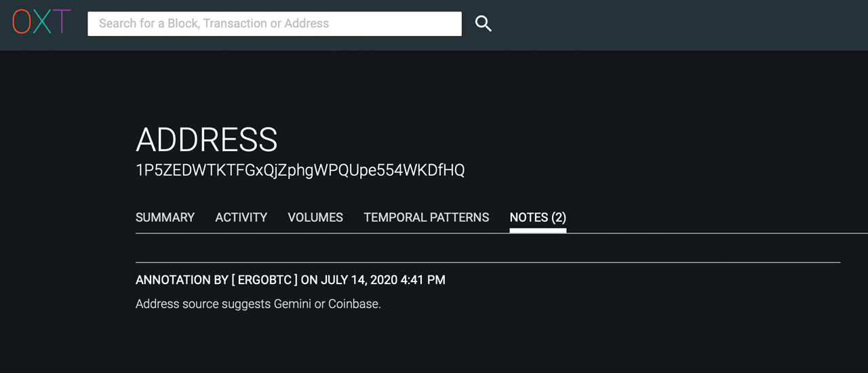The width and height of the screenshot is (868, 373).
Task: Click the 'ANNOTATION BY' label
Action: click(x=173, y=280)
